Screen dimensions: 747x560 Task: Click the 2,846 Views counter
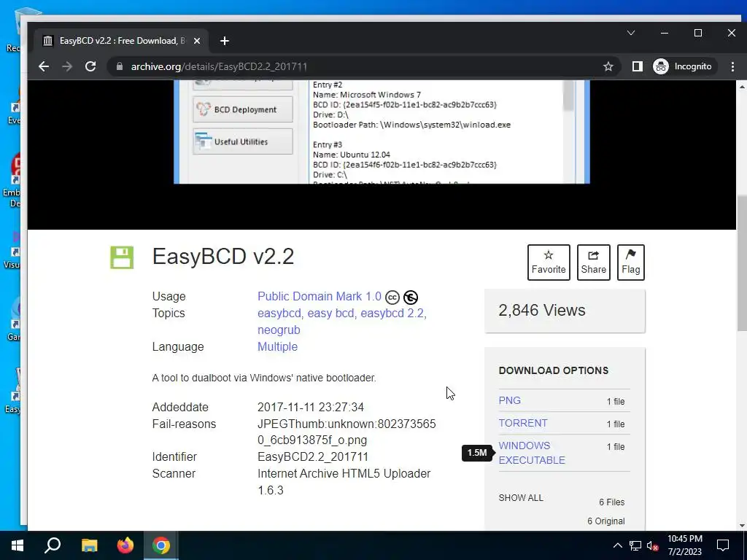[x=542, y=311]
